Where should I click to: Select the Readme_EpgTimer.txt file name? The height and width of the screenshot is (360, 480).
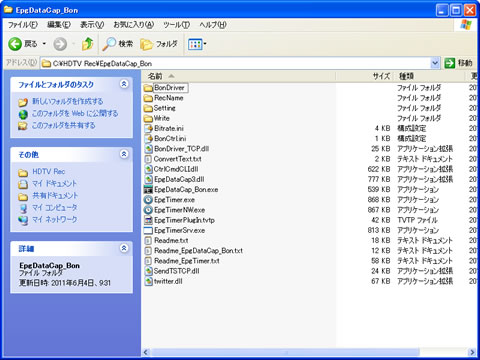point(187,261)
